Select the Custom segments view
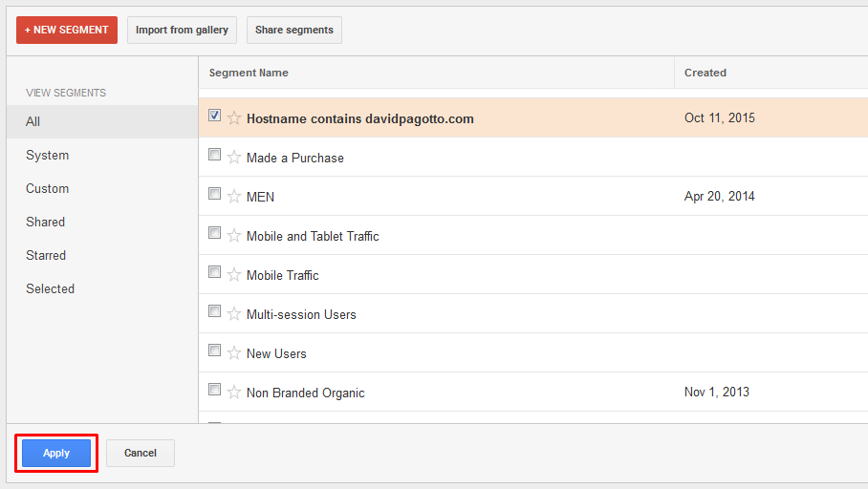This screenshot has height=489, width=868. click(47, 189)
